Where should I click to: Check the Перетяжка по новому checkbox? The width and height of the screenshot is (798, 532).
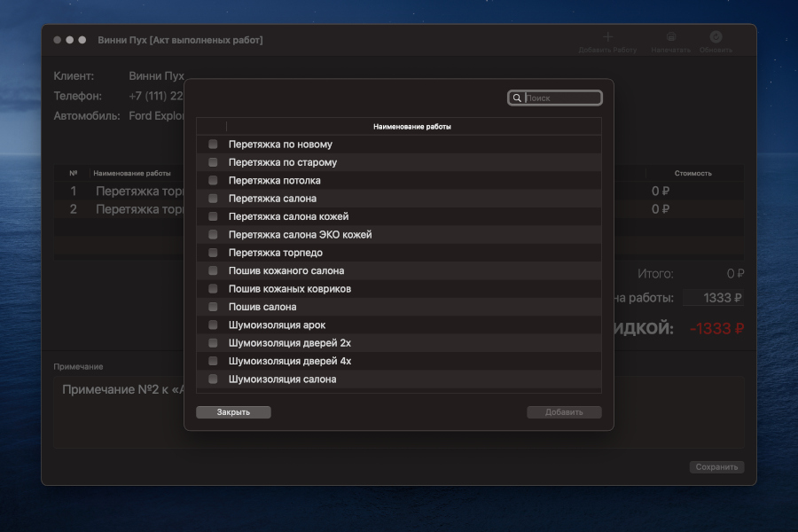tap(213, 144)
